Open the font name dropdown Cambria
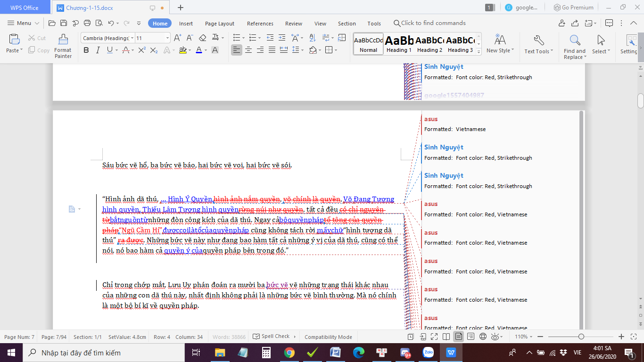 pos(132,38)
